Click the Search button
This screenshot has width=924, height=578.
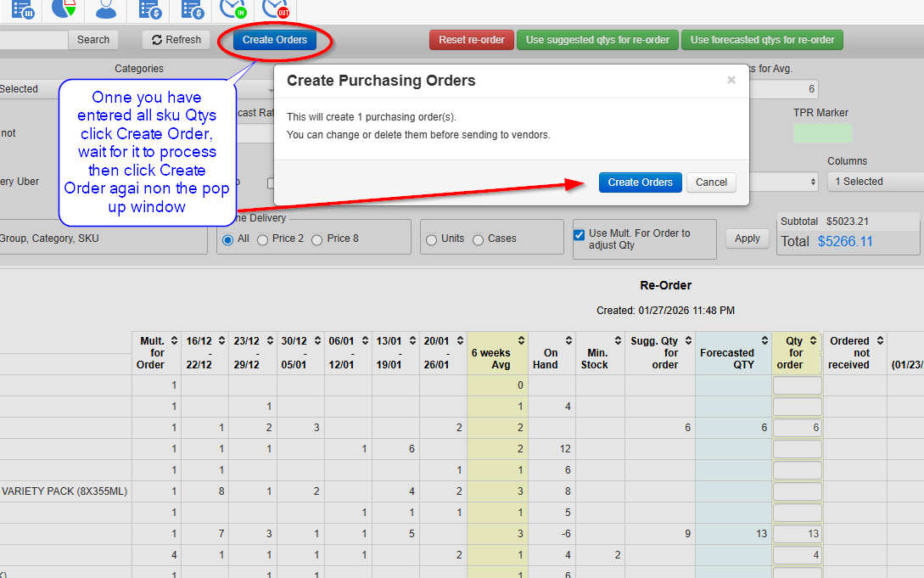pyautogui.click(x=93, y=40)
